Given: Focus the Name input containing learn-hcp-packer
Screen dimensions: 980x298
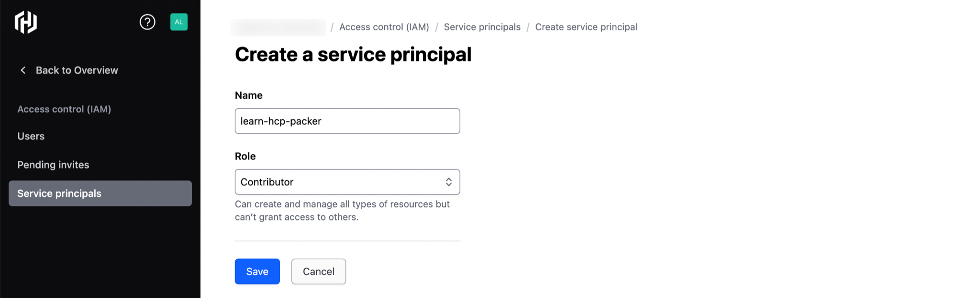Looking at the screenshot, I should (x=347, y=121).
